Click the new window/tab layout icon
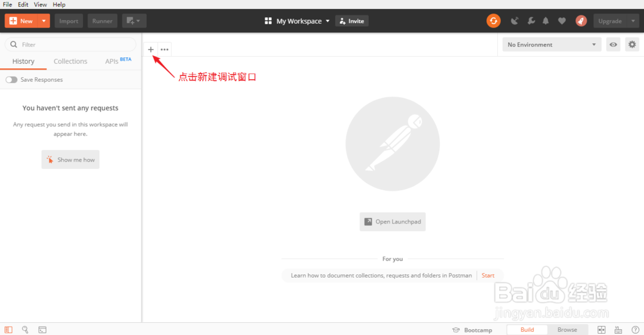The height and width of the screenshot is (335, 644). pos(134,21)
